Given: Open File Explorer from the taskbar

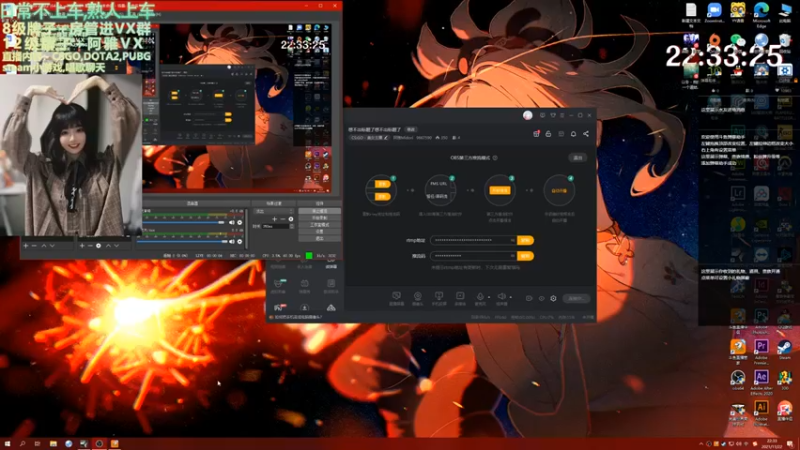Looking at the screenshot, I should [x=53, y=444].
